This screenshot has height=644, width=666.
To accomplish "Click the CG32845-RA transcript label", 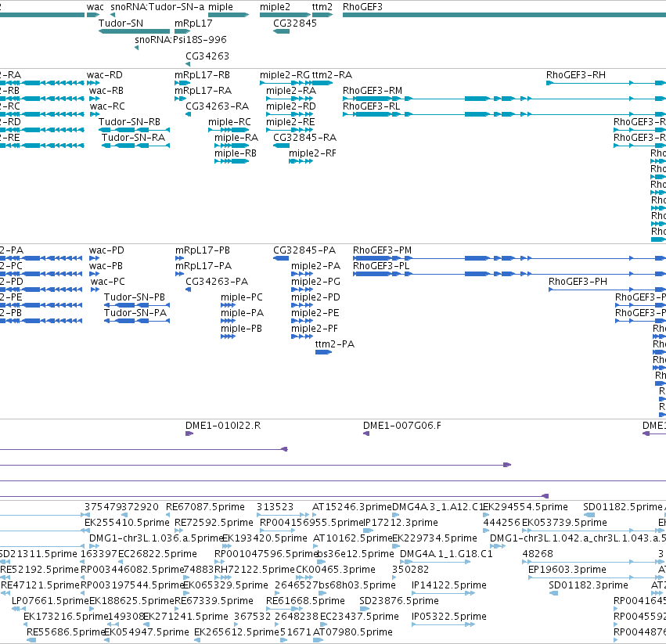I will (x=304, y=138).
